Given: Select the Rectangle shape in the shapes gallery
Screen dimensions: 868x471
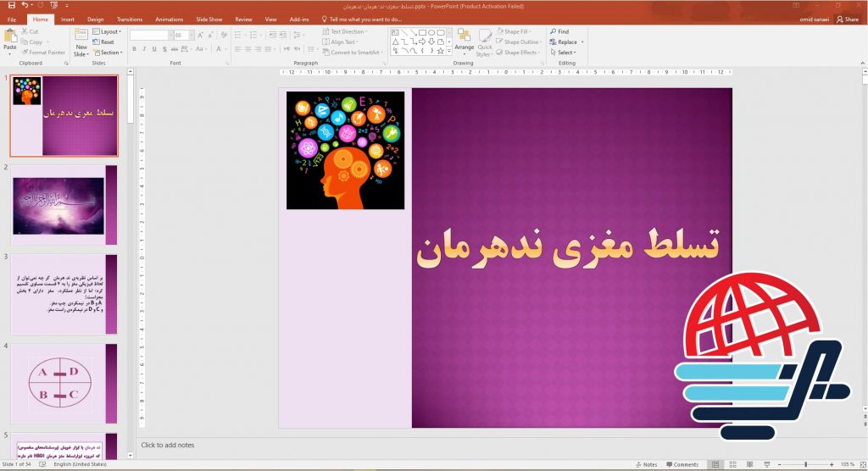Looking at the screenshot, I should click(422, 33).
